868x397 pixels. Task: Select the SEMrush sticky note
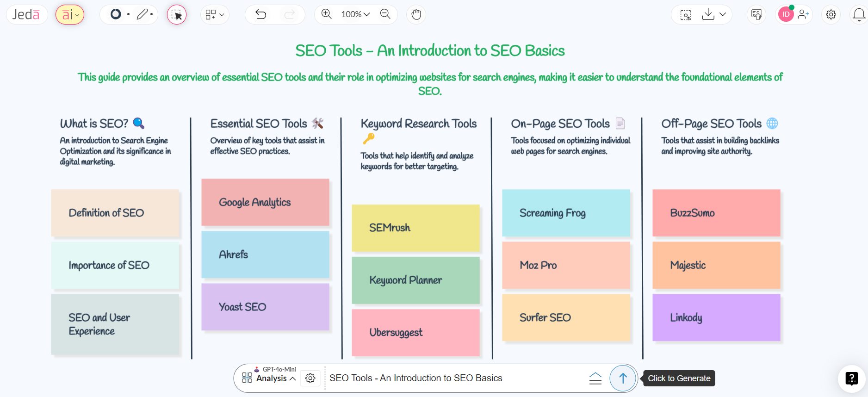(416, 228)
